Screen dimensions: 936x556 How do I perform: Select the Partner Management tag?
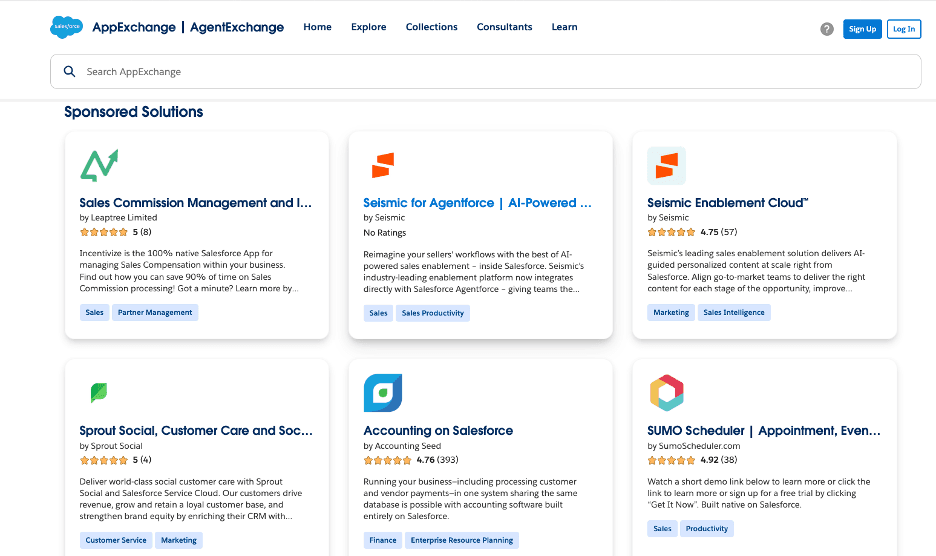click(x=155, y=312)
